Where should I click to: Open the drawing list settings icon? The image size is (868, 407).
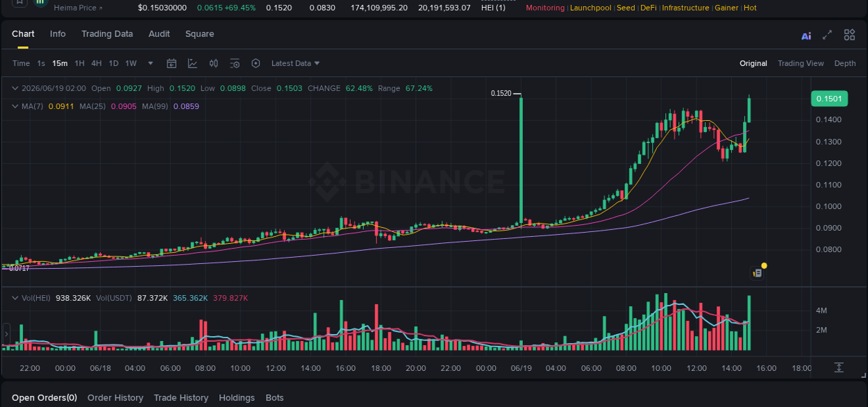click(x=235, y=63)
